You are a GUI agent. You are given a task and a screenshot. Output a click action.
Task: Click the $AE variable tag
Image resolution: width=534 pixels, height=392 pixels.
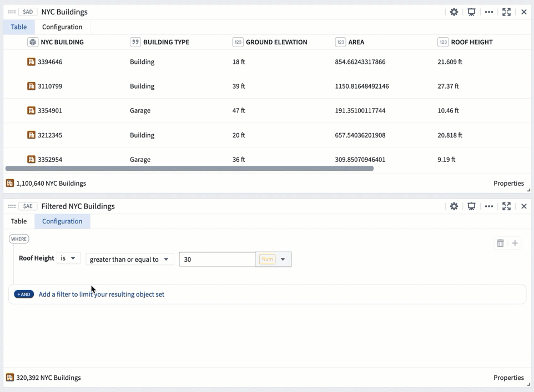pyautogui.click(x=28, y=206)
